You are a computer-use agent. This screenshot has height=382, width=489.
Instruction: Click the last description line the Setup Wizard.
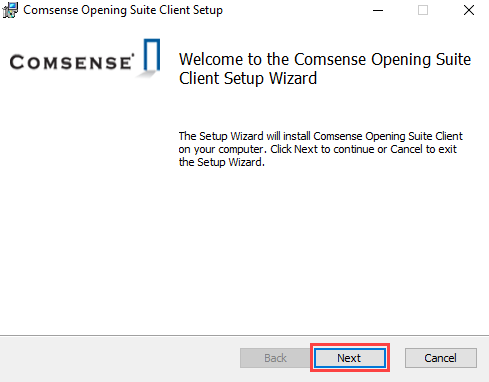coord(221,162)
